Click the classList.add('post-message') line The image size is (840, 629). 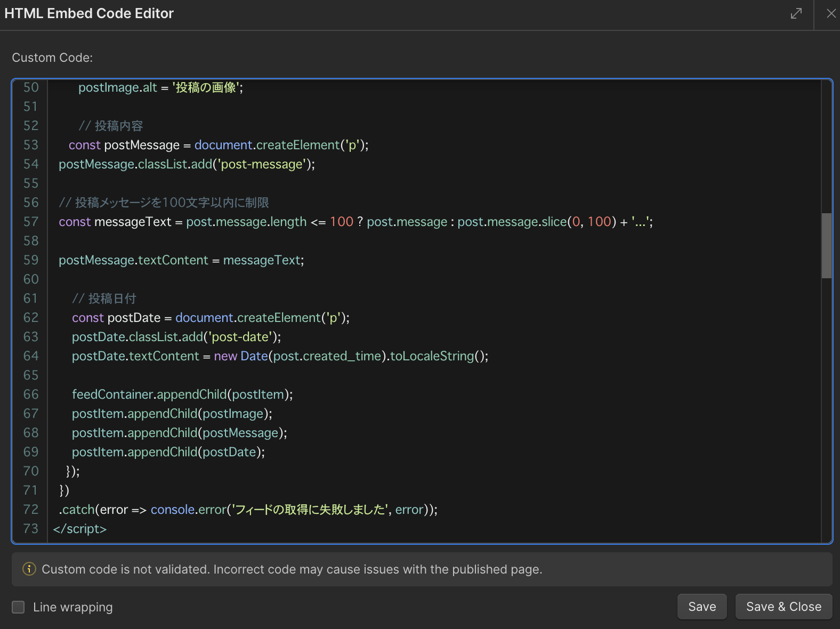point(187,164)
